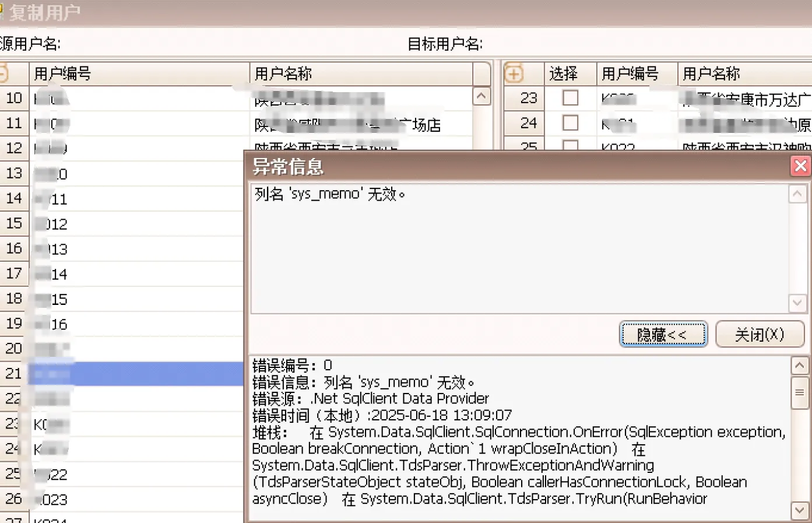The image size is (812, 523).
Task: Tick the 选择 checkbox in target row 23
Action: 570,98
